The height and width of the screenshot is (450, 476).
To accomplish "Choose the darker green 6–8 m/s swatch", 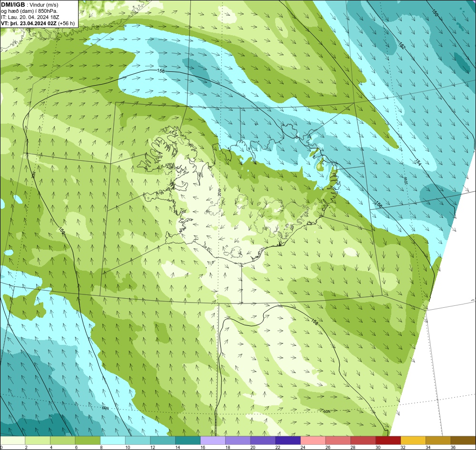I will pyautogui.click(x=88, y=440).
